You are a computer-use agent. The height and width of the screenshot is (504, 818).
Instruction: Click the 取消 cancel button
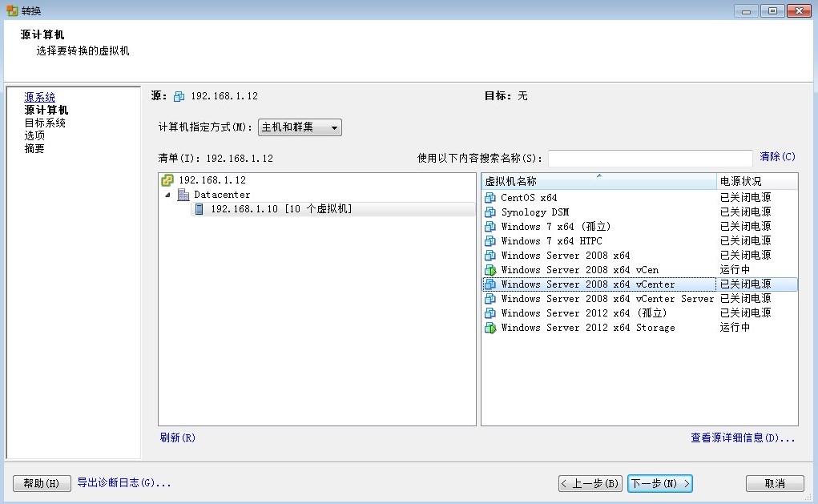[x=775, y=483]
